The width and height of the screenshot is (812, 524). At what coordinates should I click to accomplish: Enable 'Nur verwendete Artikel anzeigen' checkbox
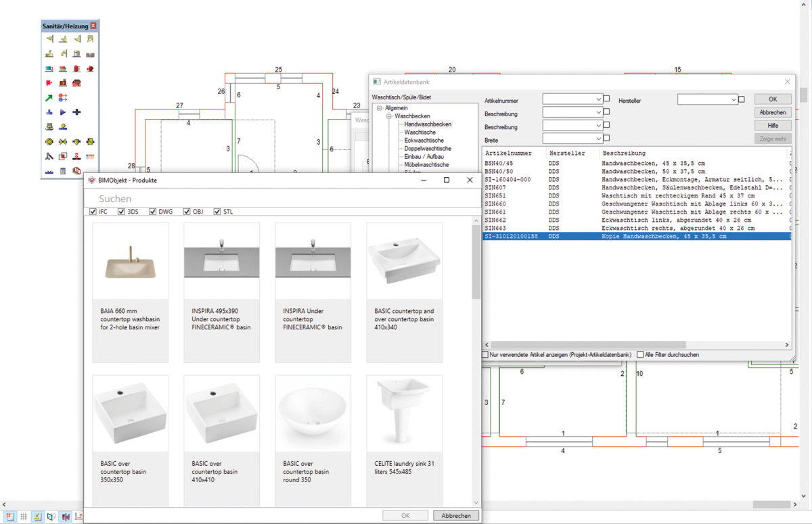484,354
